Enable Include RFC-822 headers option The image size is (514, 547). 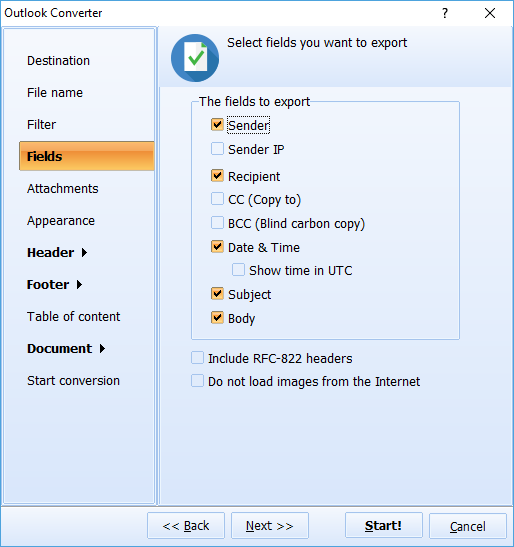(197, 358)
